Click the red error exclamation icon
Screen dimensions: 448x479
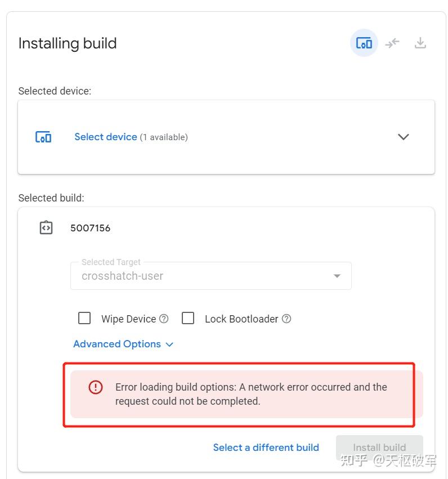96,387
